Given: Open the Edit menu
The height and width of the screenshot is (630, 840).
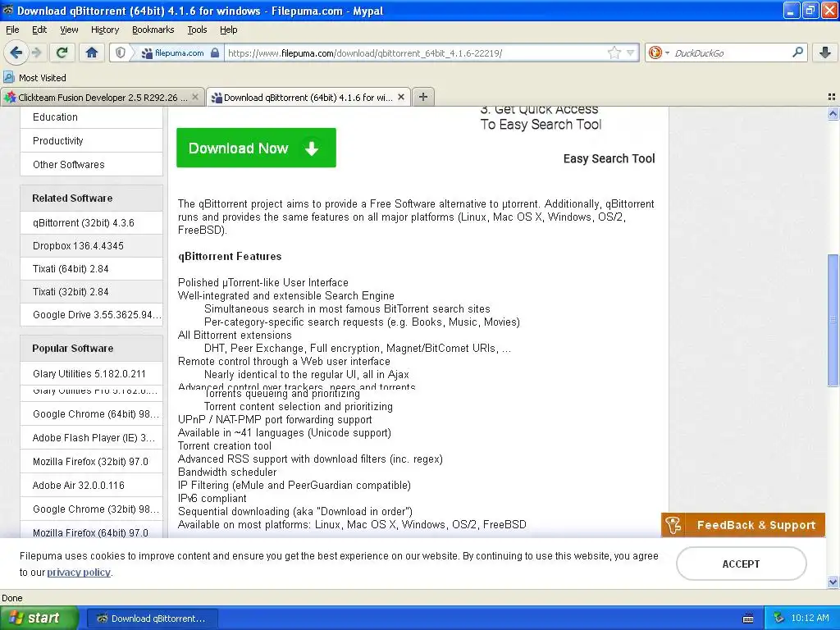Looking at the screenshot, I should click(39, 30).
